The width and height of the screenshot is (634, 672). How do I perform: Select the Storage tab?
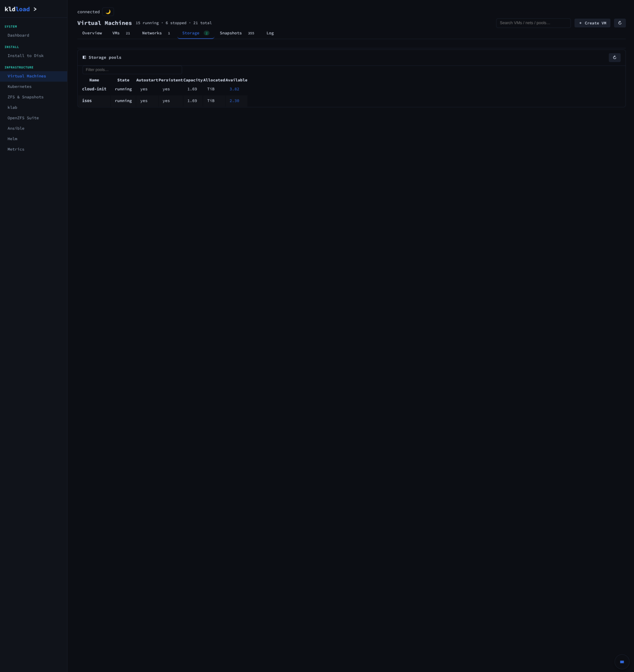[x=196, y=33]
